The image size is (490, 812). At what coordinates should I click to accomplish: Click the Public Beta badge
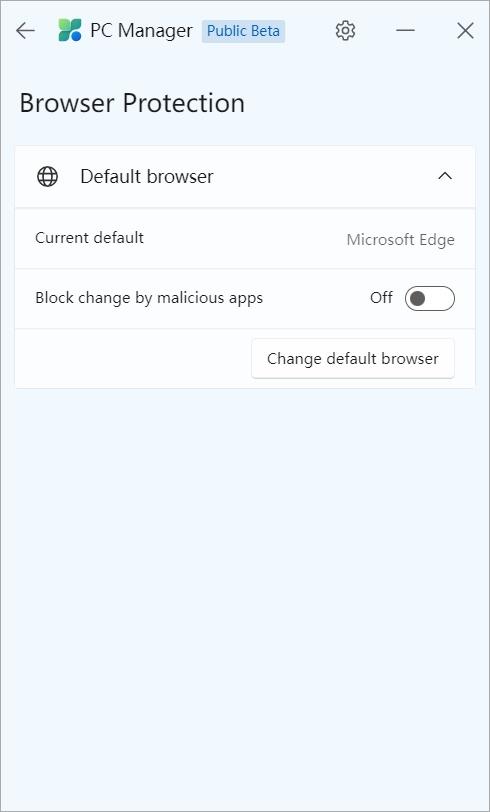(243, 31)
